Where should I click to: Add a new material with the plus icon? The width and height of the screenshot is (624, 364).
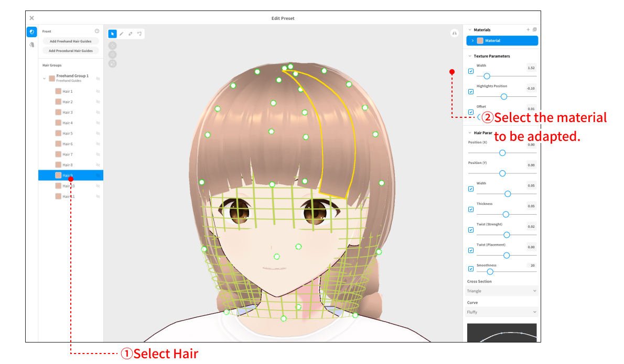coord(528,29)
